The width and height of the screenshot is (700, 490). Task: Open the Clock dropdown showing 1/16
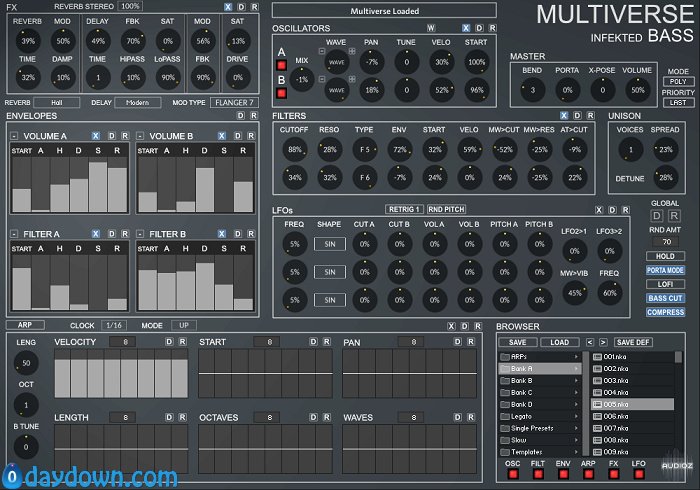(115, 326)
